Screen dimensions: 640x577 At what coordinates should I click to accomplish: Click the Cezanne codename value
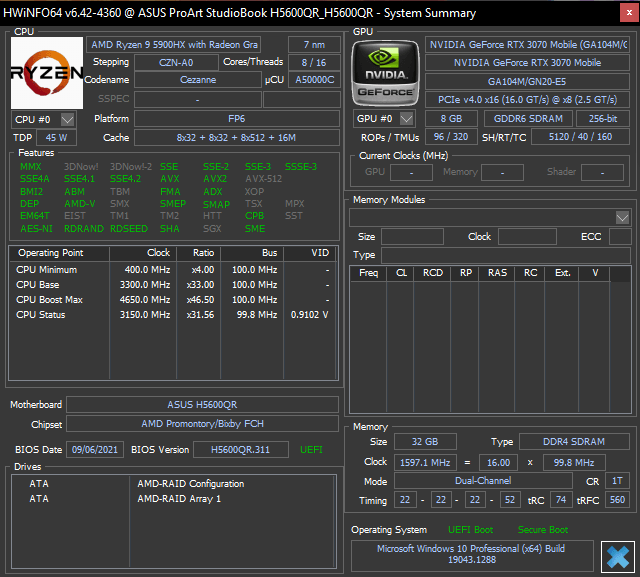[198, 80]
